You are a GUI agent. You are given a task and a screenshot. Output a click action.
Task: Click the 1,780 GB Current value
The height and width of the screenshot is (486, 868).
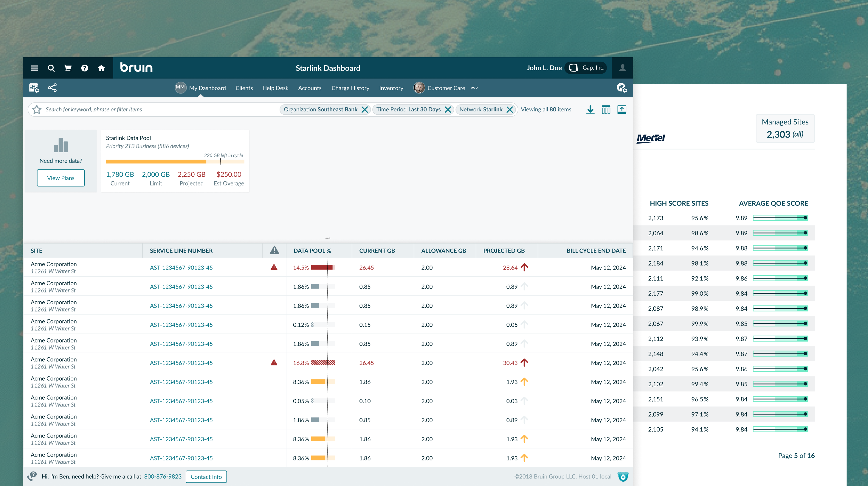point(120,174)
